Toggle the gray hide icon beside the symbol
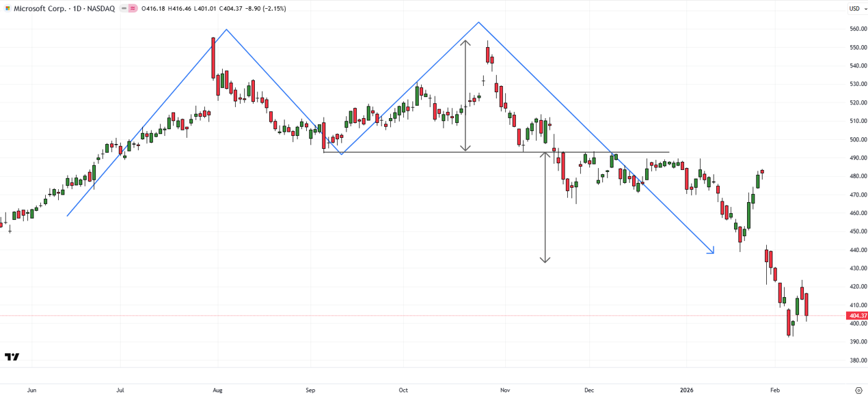The width and height of the screenshot is (868, 396). [123, 9]
